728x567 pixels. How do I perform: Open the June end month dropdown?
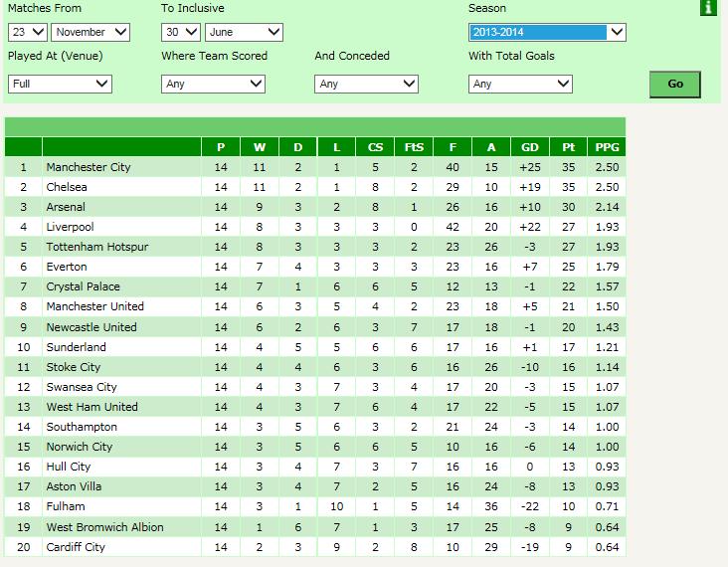coord(244,32)
